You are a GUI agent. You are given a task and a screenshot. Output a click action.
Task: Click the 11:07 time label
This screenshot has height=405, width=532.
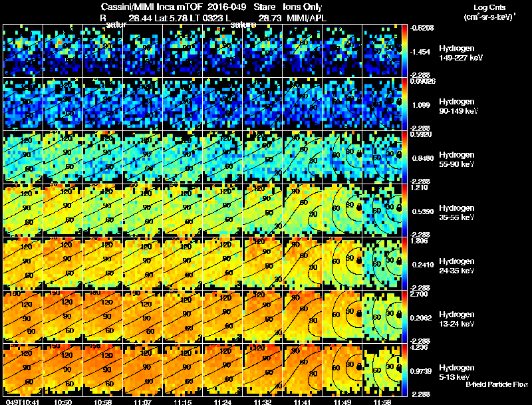pos(142,402)
